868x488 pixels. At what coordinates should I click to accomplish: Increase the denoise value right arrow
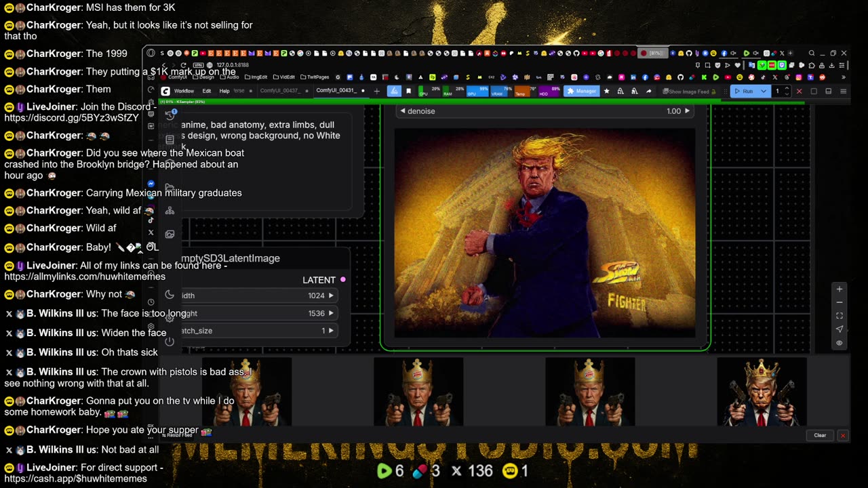coord(686,111)
